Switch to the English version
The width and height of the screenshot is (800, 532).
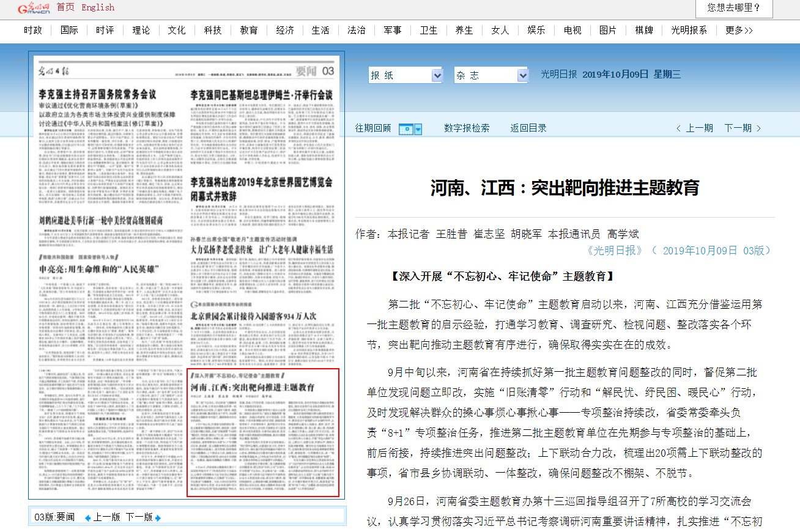point(98,7)
